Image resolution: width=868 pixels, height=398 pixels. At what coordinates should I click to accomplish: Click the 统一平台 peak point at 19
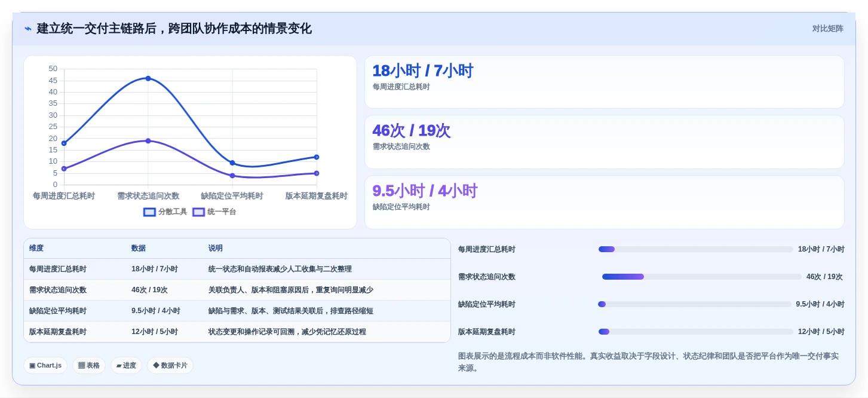coord(148,141)
